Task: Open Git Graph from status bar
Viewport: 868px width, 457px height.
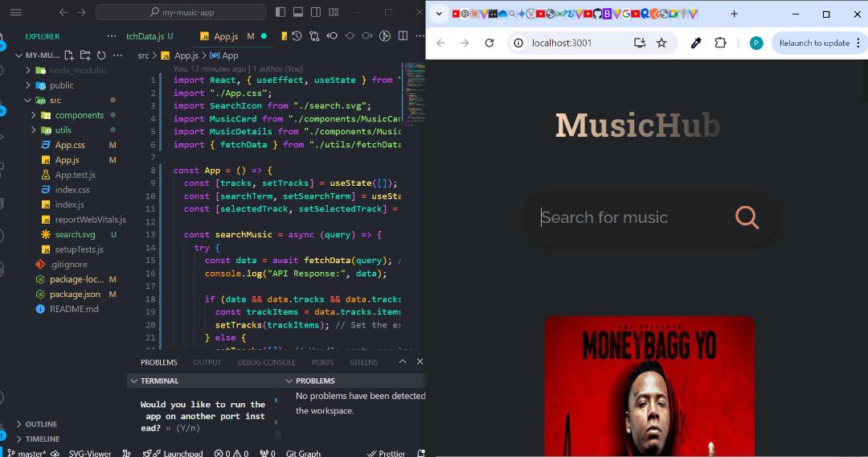Action: coord(303,453)
